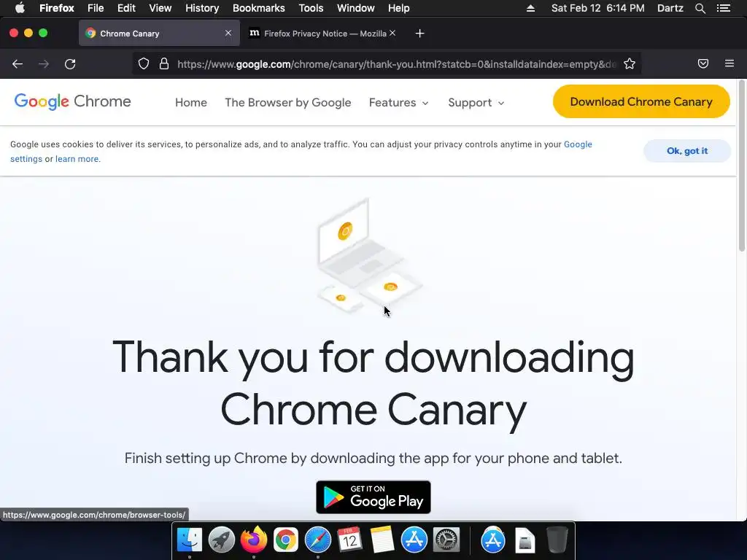Click the Google Chrome logo

[x=72, y=101]
